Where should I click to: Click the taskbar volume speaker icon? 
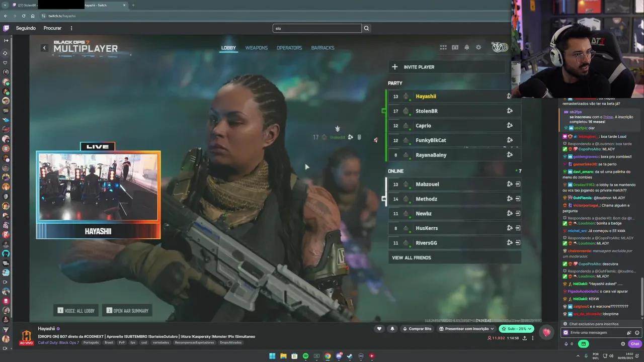(612, 356)
